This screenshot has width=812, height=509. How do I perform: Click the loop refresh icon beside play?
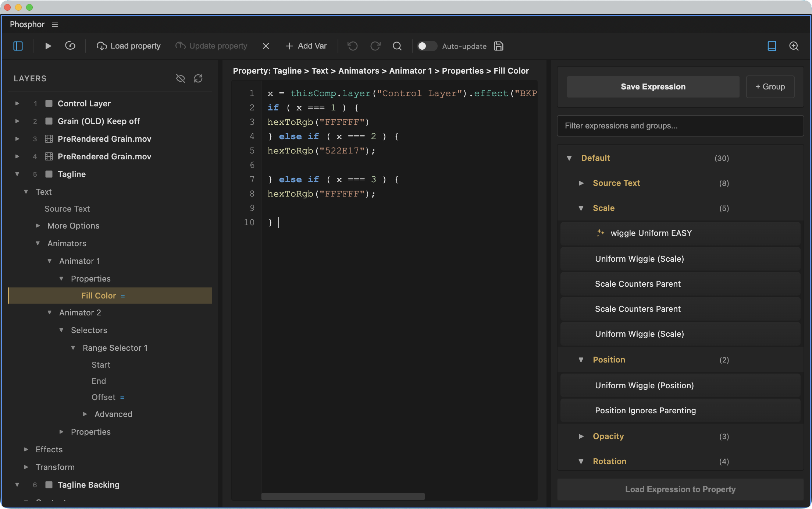(x=70, y=46)
